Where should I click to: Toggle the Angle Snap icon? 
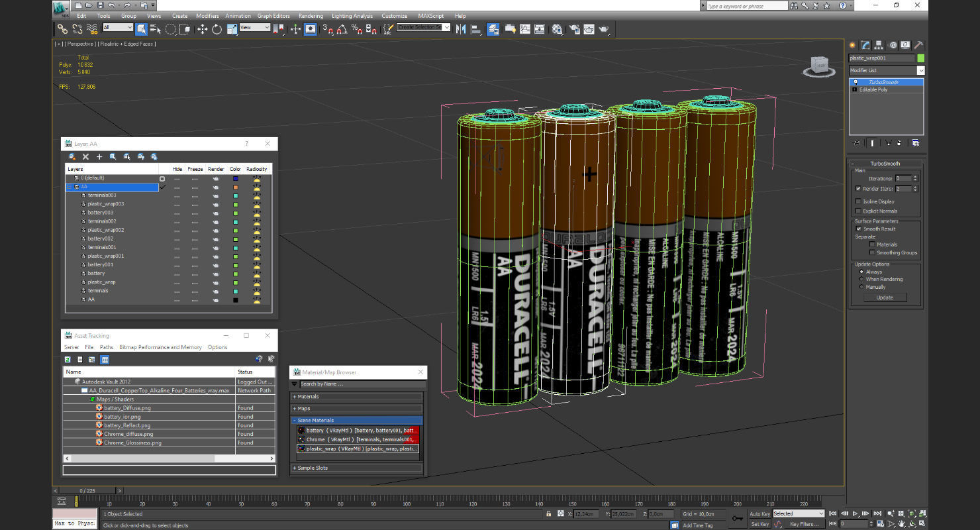tap(342, 29)
